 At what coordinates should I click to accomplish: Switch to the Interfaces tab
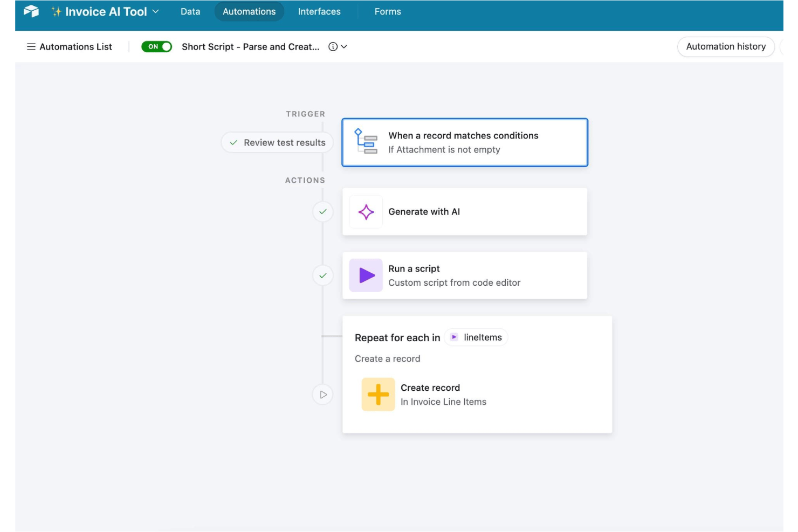pos(319,11)
